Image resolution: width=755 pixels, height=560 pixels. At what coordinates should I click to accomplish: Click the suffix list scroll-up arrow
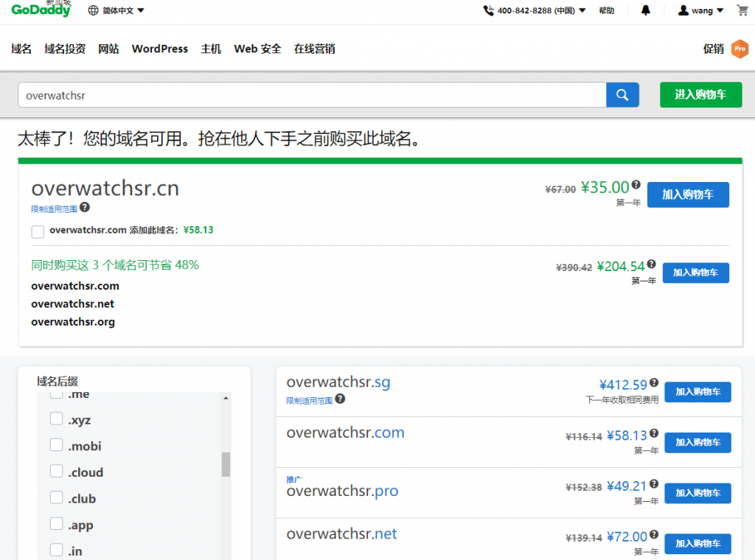point(226,398)
